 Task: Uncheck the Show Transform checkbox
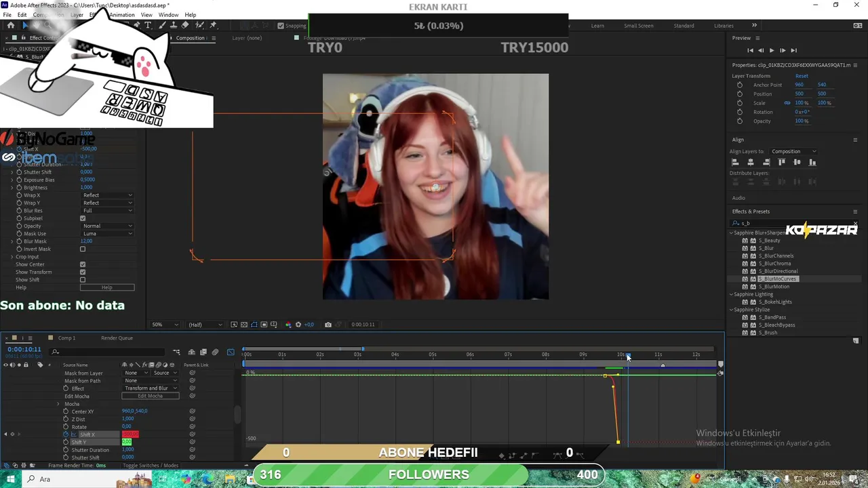(x=83, y=272)
